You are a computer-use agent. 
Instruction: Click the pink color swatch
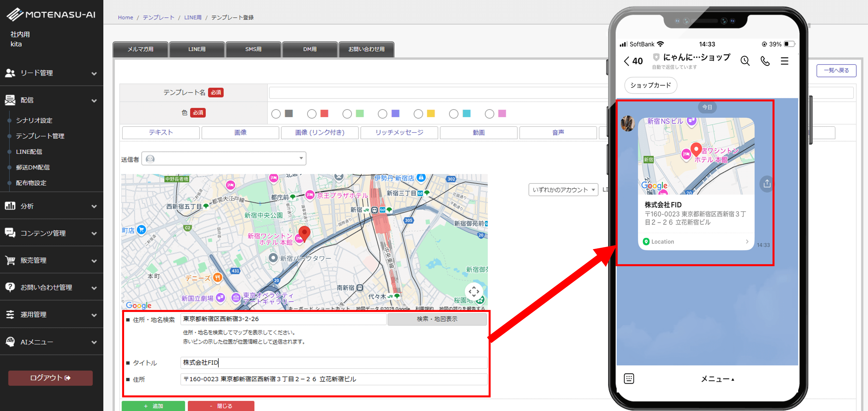(x=502, y=114)
